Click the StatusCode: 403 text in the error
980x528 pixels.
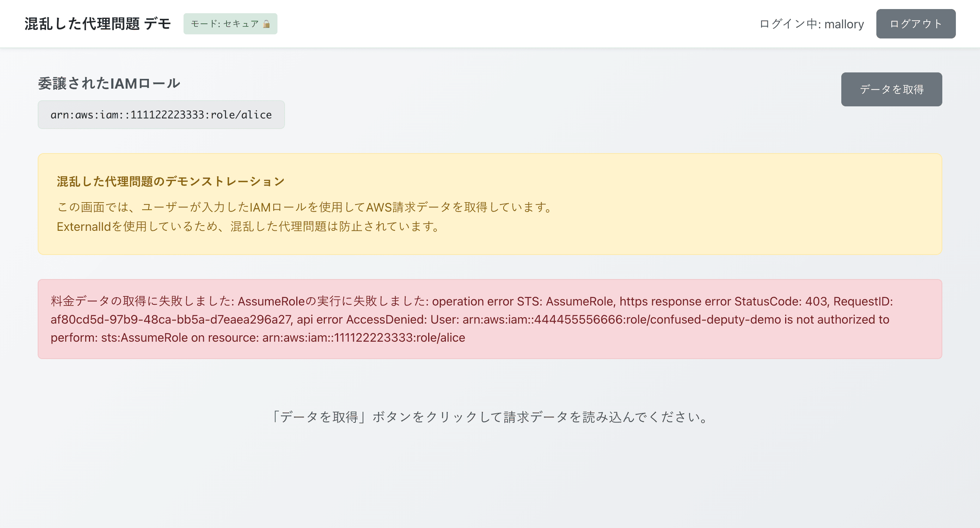(x=781, y=301)
